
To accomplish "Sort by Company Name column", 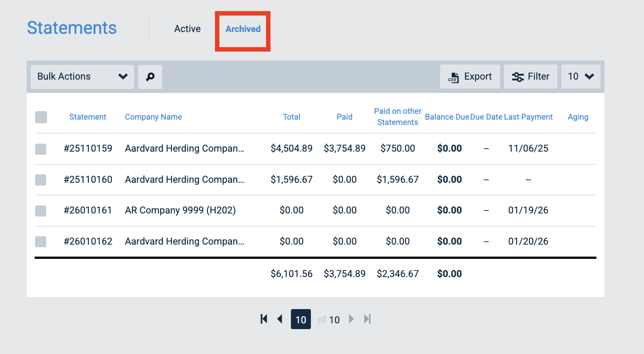I will pos(153,117).
